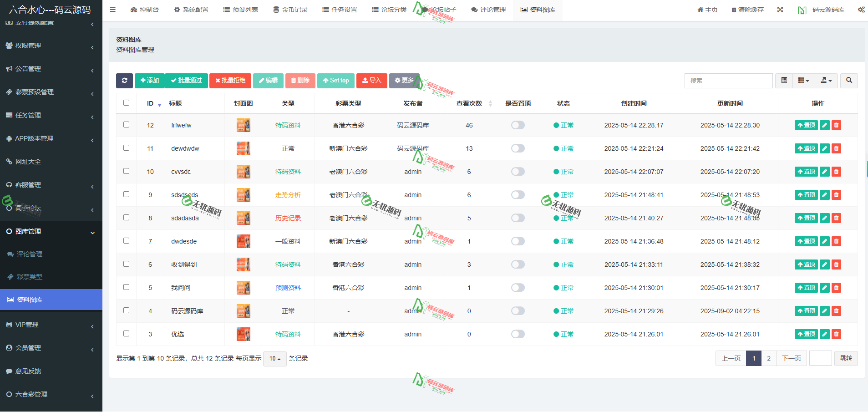Check the row checkbox for dewdwdw
Image resolution: width=868 pixels, height=412 pixels.
coord(126,148)
